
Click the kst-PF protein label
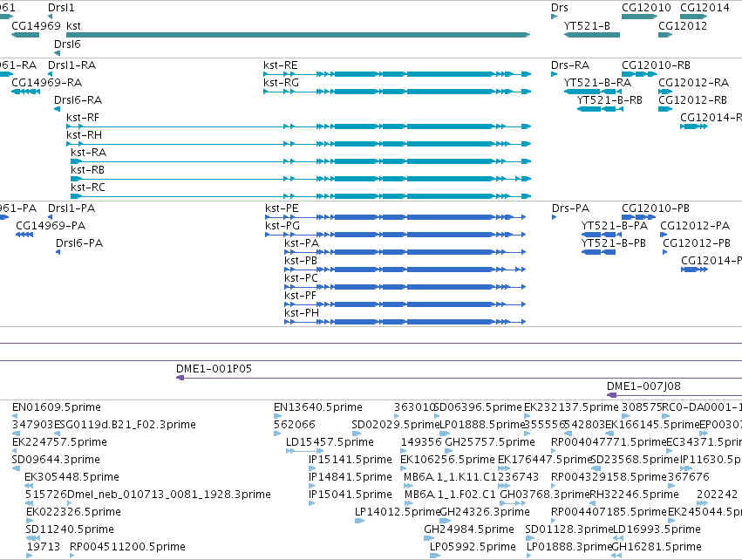(301, 296)
